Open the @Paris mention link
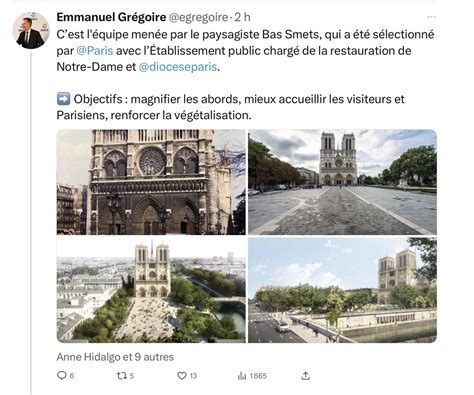The height and width of the screenshot is (395, 474). (95, 51)
